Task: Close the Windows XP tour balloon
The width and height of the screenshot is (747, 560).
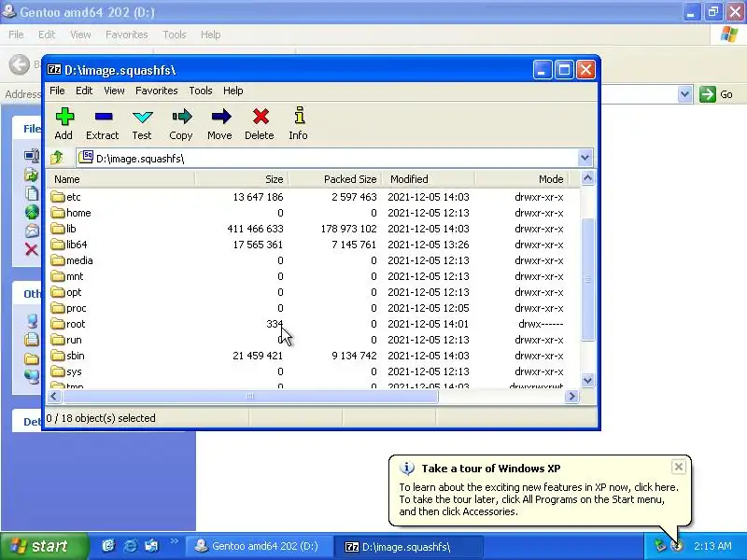Action: [x=679, y=467]
